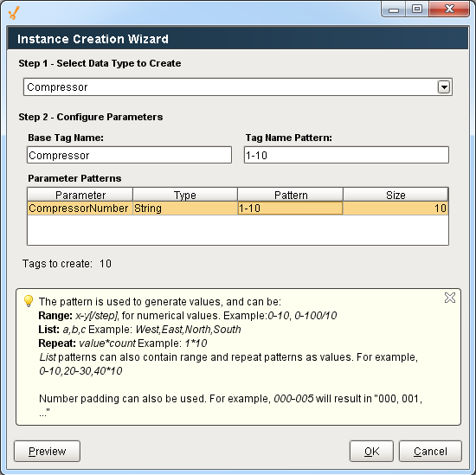Click the 'Step 2 - Configure Parameters' label
Image resolution: width=476 pixels, height=475 pixels.
pos(91,117)
